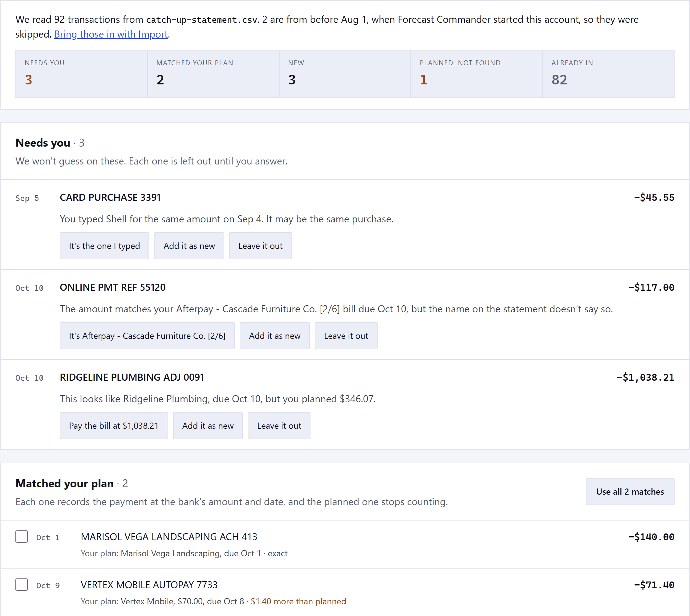Add RIDGELINE PLUMBING ADJ 0091 as new
The height and width of the screenshot is (616, 690).
(x=208, y=426)
